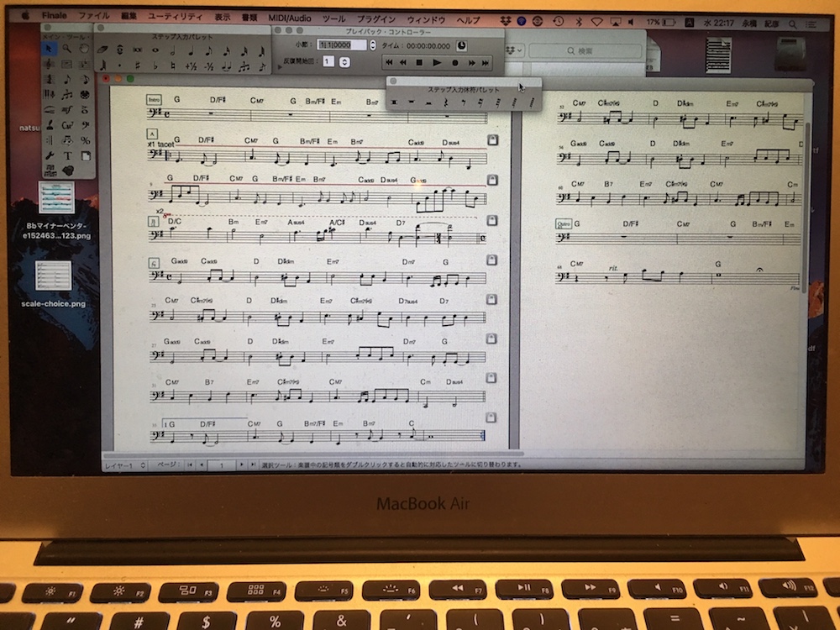The image size is (840, 630).
Task: Apply the natural accidental
Action: pos(173,66)
